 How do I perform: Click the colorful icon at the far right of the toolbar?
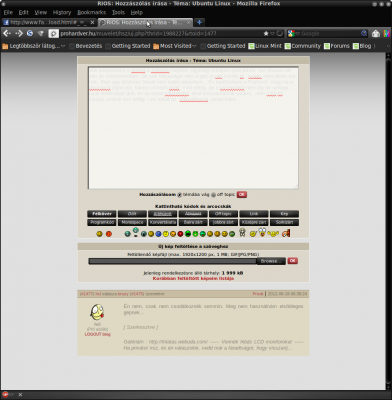[387, 33]
